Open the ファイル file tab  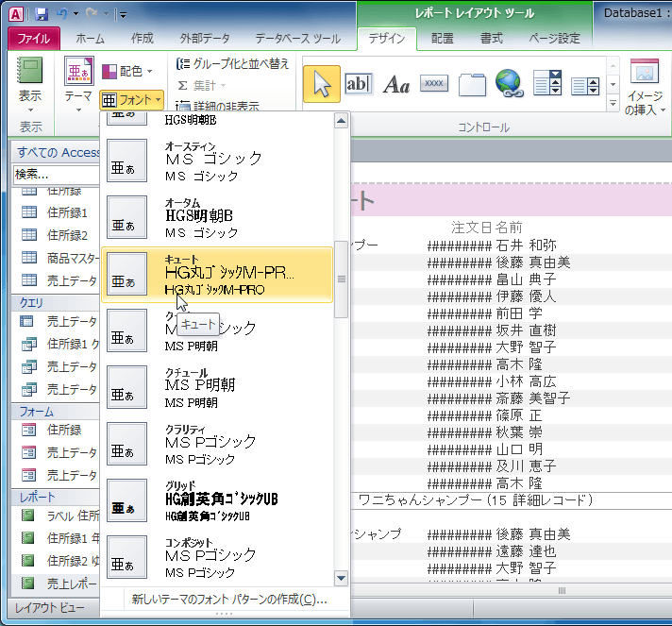pos(34,39)
